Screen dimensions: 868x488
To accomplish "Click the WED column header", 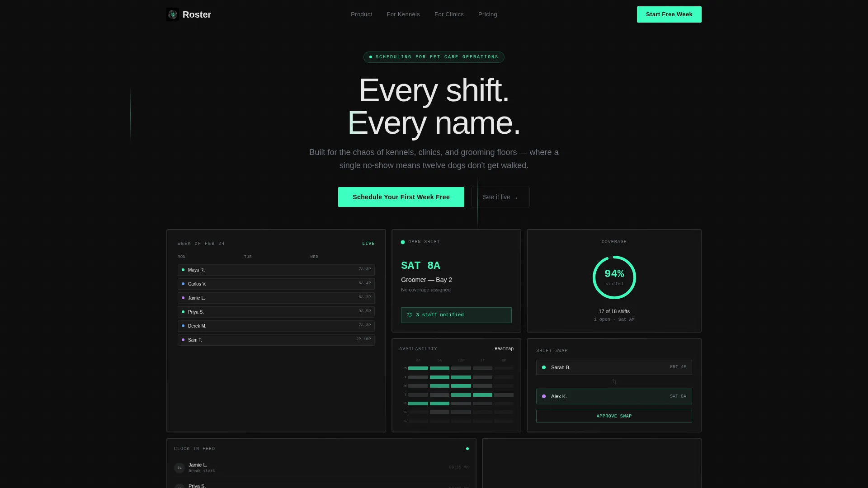I will (x=314, y=257).
